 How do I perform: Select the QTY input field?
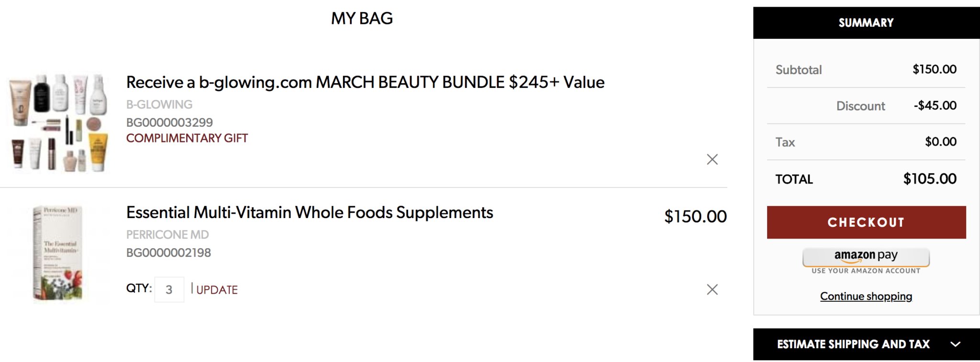click(x=169, y=289)
